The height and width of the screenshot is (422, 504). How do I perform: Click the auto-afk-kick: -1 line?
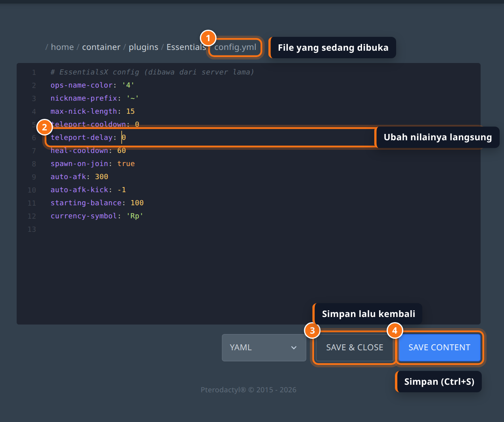click(88, 190)
